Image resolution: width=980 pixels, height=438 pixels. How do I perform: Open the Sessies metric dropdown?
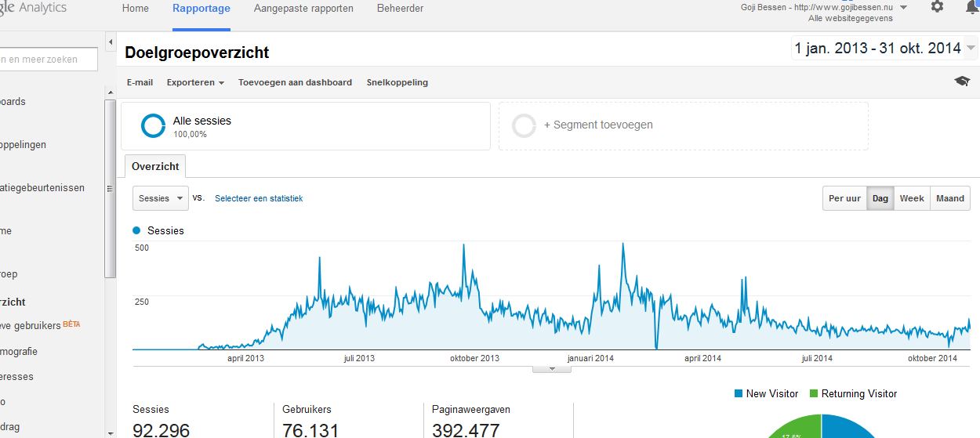161,198
